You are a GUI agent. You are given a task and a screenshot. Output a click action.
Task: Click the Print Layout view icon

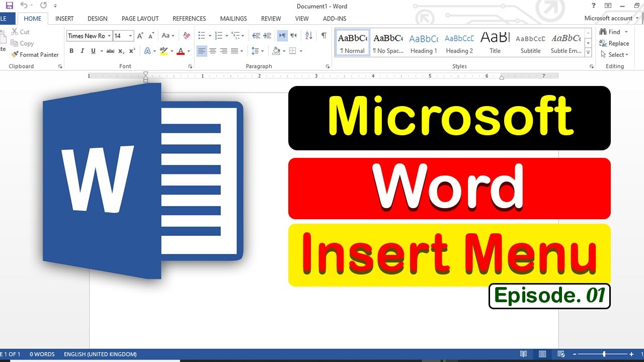coord(542,354)
